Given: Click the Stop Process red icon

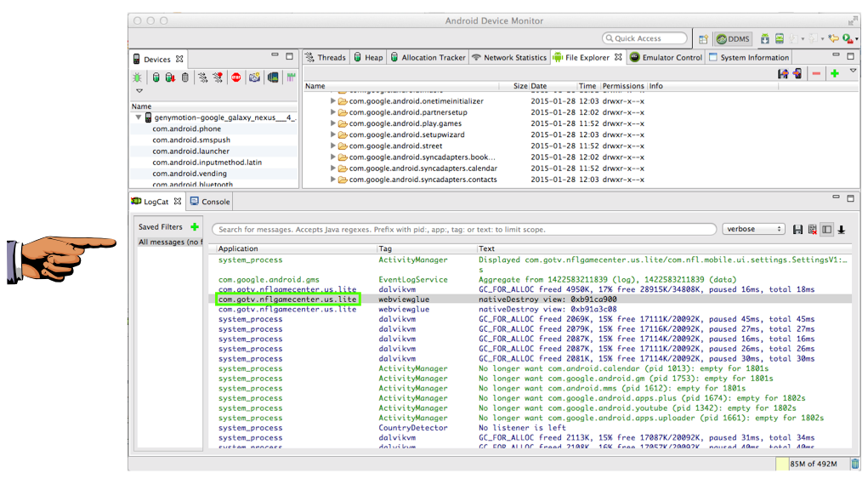Looking at the screenshot, I should pos(235,77).
